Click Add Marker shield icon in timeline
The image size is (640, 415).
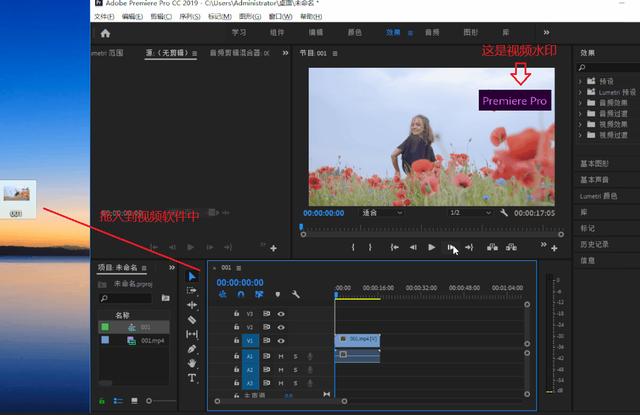278,294
